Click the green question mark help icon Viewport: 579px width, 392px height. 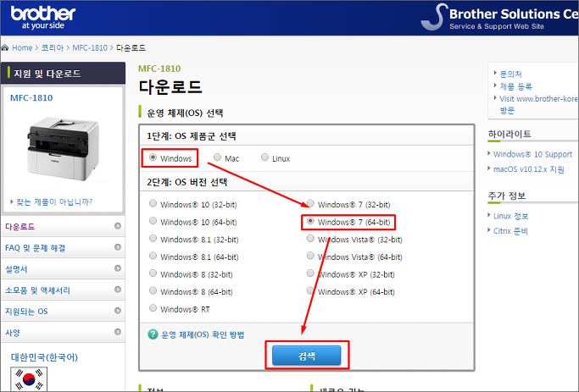pyautogui.click(x=153, y=334)
